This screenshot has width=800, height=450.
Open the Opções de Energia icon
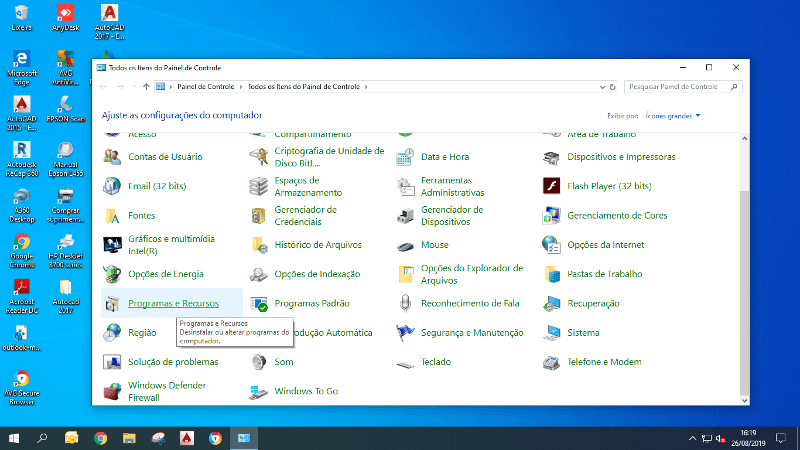[112, 274]
